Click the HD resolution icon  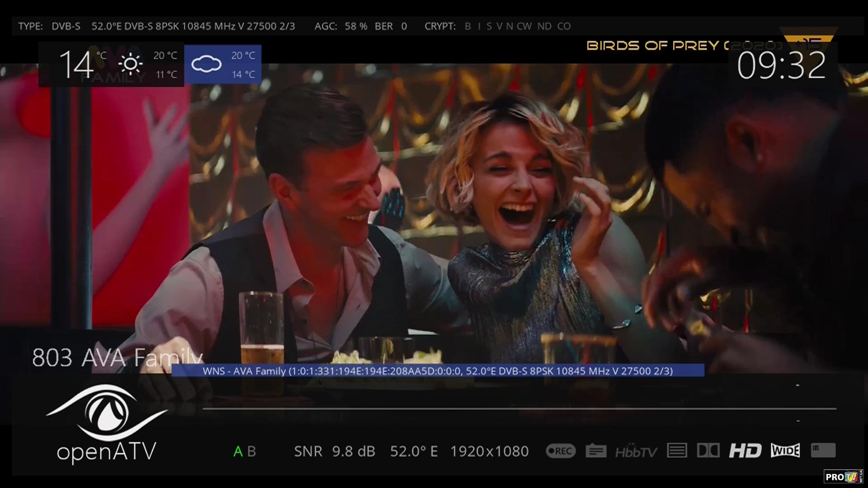pos(745,450)
